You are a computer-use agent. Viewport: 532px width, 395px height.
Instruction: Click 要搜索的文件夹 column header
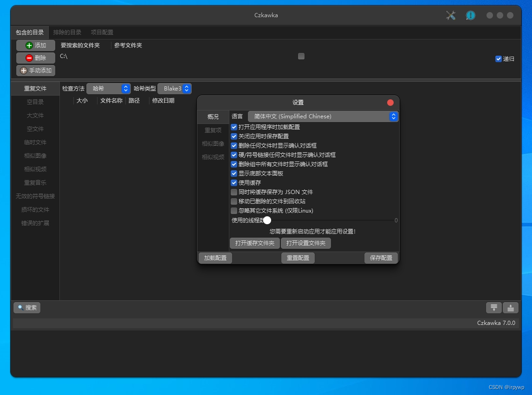point(80,45)
